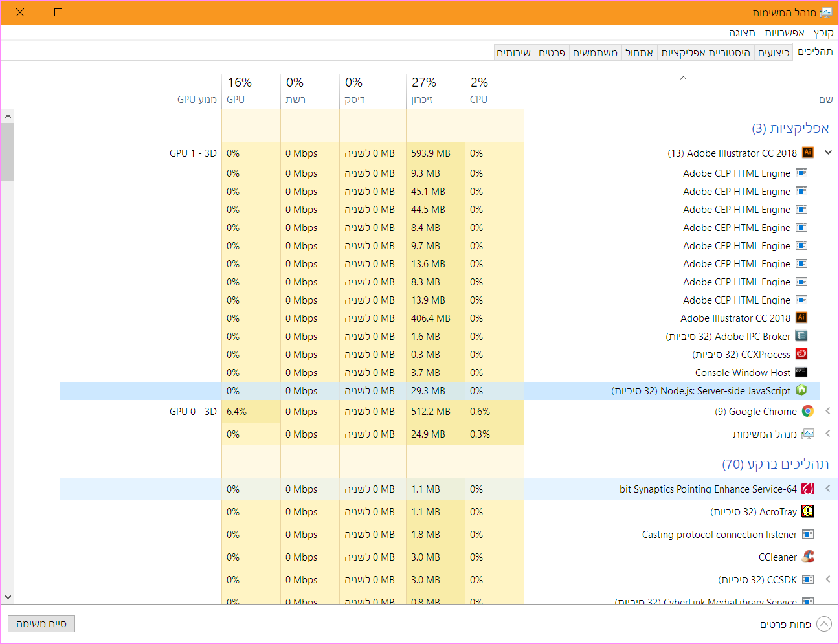Click the CCSDK process icon
This screenshot has width=839, height=644.
[x=807, y=579]
